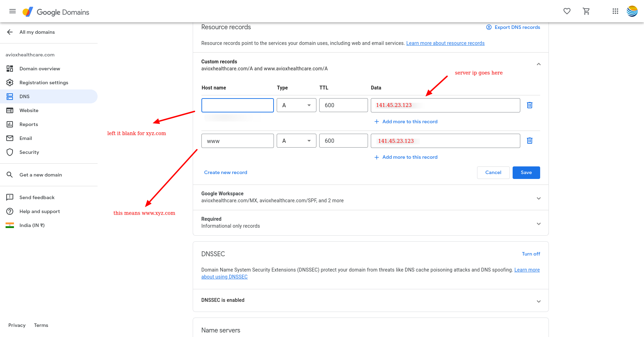Click Data field of first record
This screenshot has width=644, height=337.
click(445, 105)
